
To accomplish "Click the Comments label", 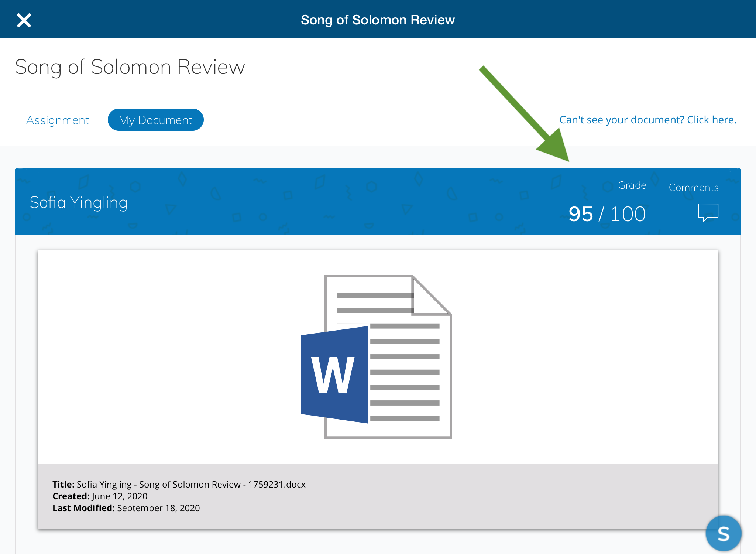I will click(693, 188).
